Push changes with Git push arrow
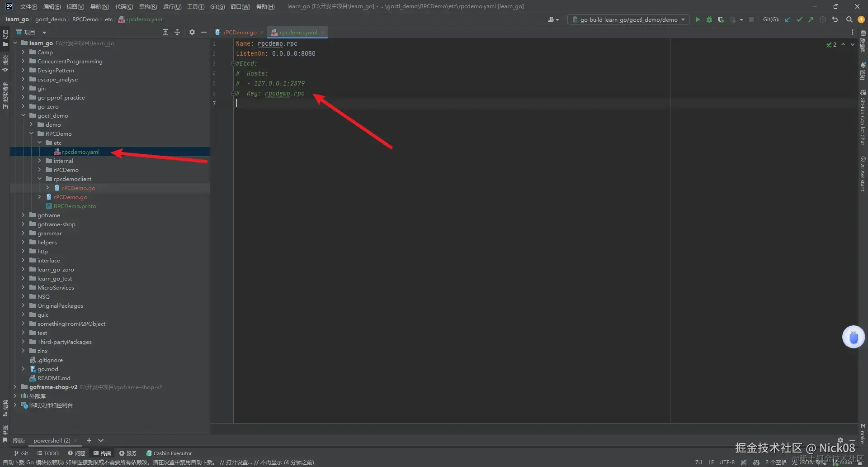 pyautogui.click(x=811, y=19)
